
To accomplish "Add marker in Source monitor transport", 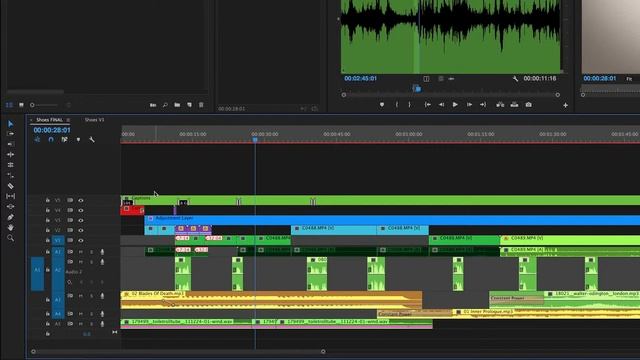I will click(382, 105).
